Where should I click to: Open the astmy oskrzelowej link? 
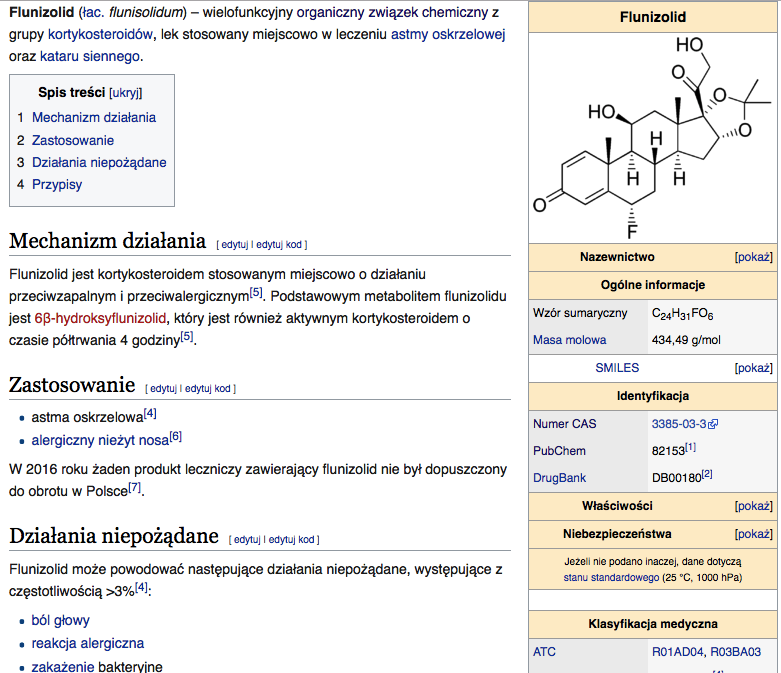click(448, 34)
